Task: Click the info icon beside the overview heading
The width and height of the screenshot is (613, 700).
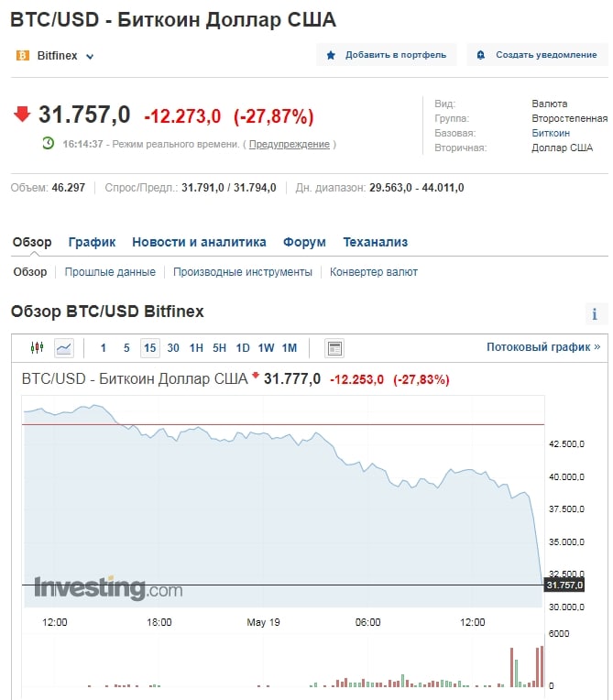Action: point(595,314)
